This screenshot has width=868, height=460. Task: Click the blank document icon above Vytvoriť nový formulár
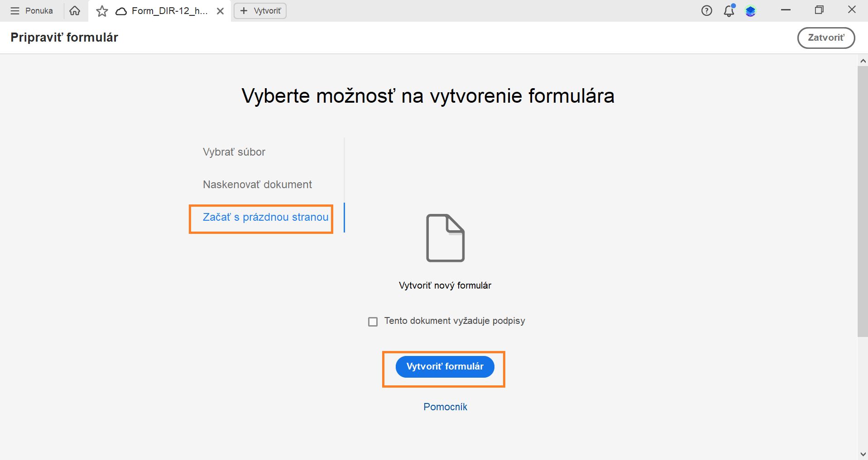445,238
